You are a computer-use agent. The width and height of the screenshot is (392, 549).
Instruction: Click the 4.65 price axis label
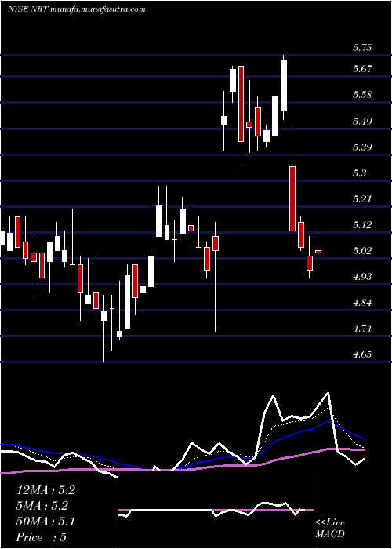(362, 354)
